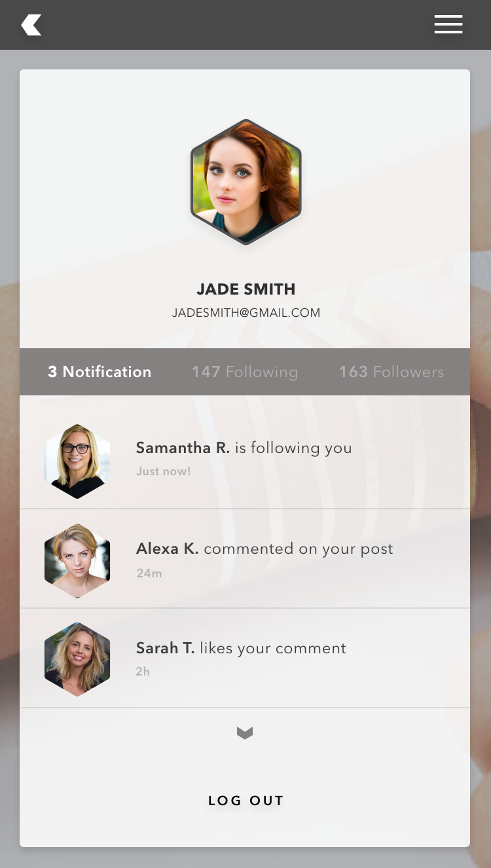Click the jadesmith@gmail.com email address
491x868 pixels.
tap(246, 313)
